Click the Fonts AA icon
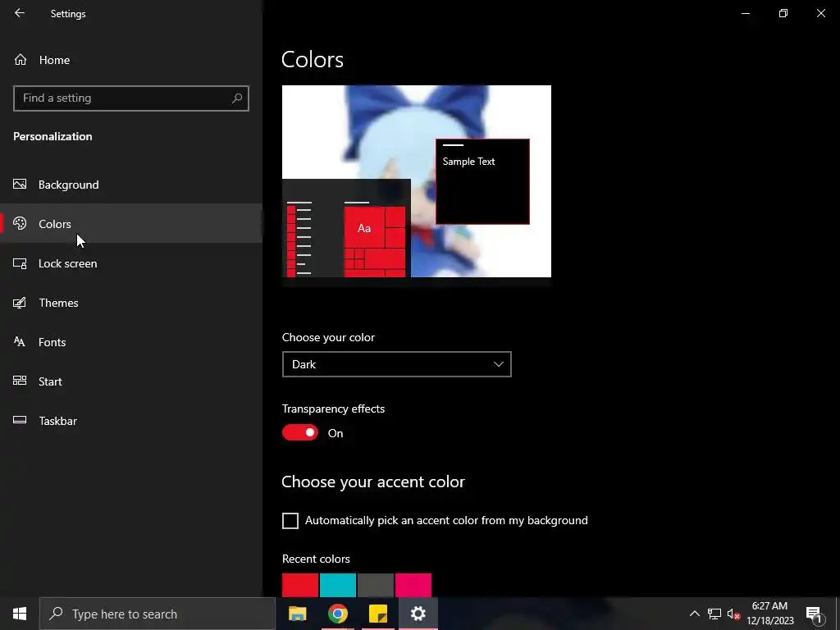 coord(20,341)
